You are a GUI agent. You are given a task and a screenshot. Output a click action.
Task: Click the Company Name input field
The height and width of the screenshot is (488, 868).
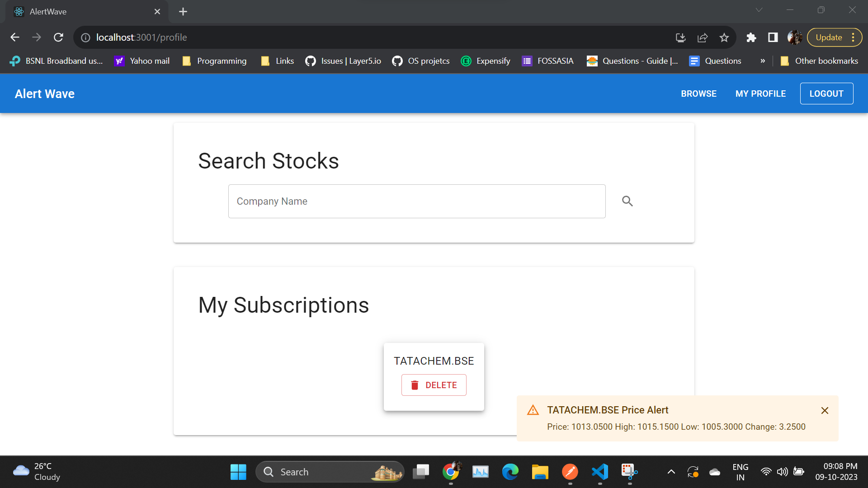(x=416, y=201)
